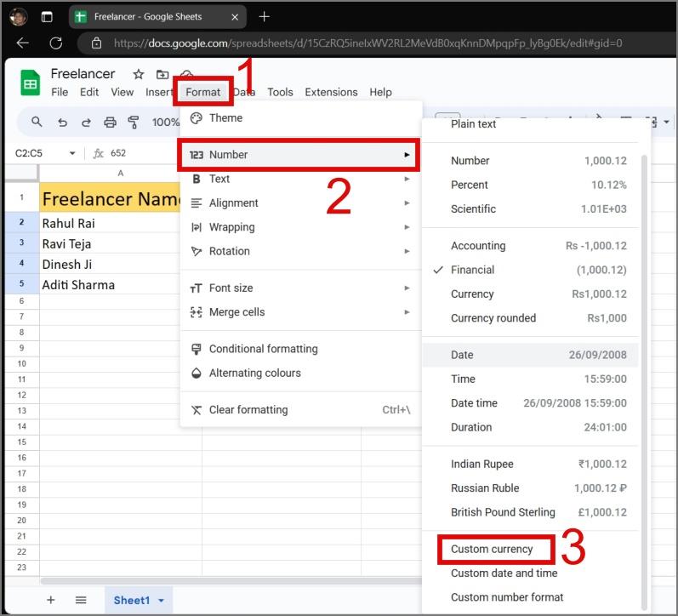Screen dimensions: 678x616
Task: Select Plain text format
Action: 530,124
